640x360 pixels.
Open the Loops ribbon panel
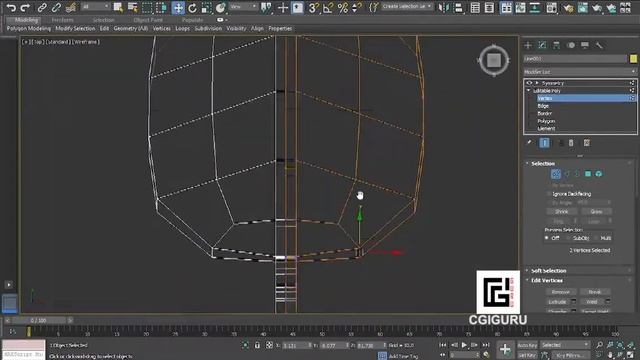(182, 29)
